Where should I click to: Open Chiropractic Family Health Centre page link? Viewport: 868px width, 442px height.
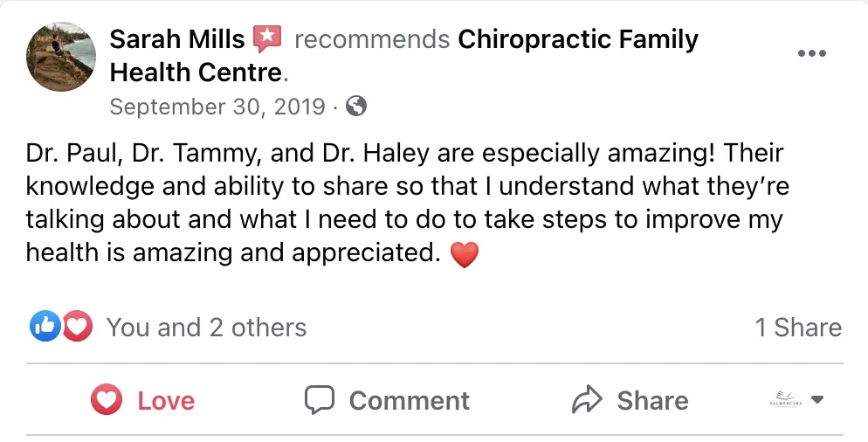pos(403,56)
